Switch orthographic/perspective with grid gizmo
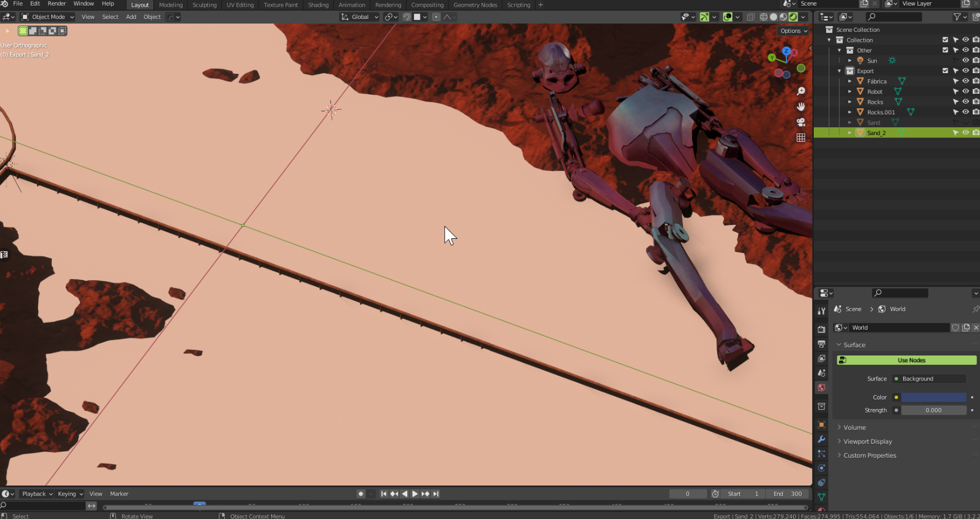This screenshot has height=519, width=980. pyautogui.click(x=801, y=138)
